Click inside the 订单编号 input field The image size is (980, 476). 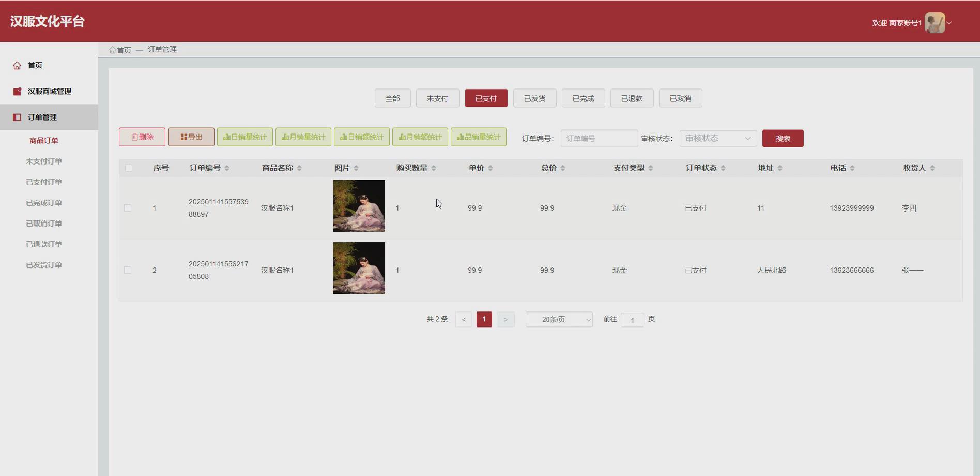click(599, 138)
